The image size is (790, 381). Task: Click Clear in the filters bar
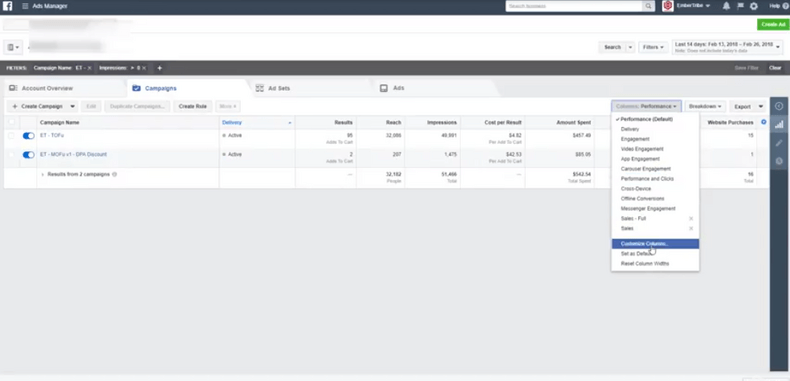click(775, 68)
